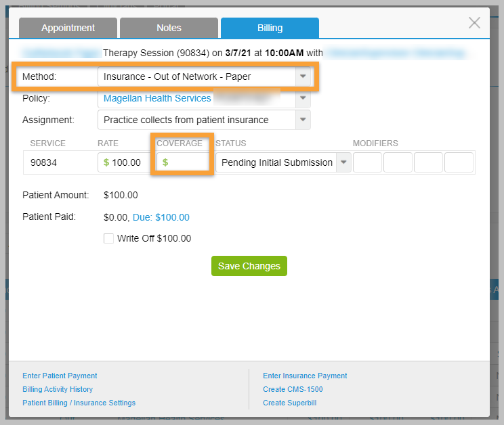This screenshot has height=425, width=504.
Task: Click Enter Insurance Payment link
Action: coord(305,376)
